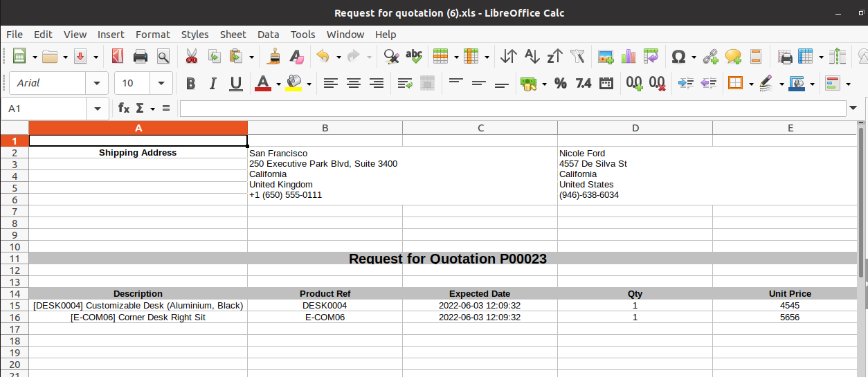Open the File menu

point(15,34)
